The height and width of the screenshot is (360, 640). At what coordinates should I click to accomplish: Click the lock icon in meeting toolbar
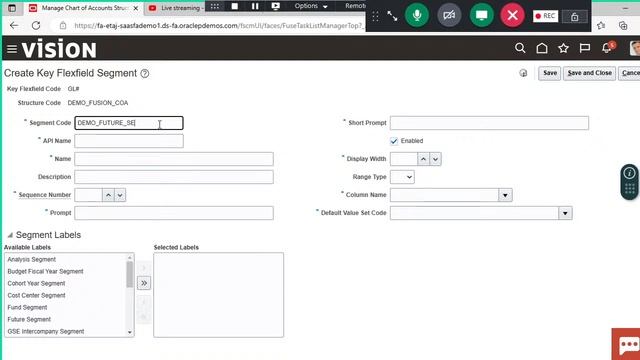click(575, 16)
